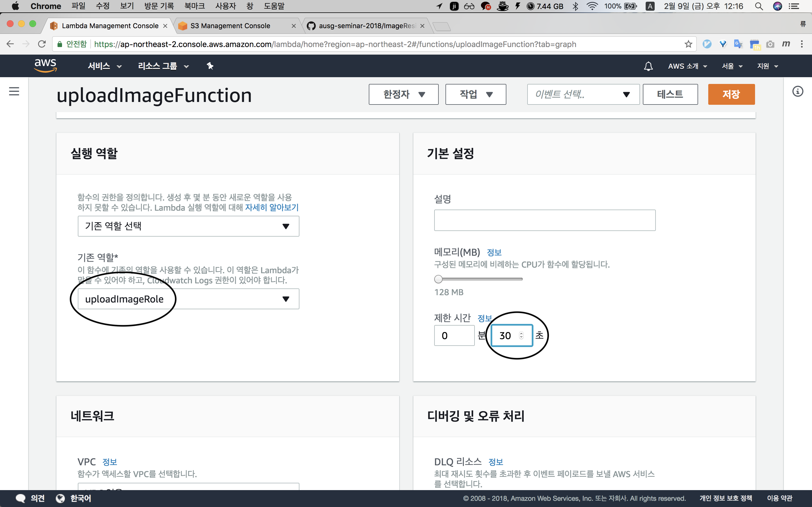Open the info panel icon at right
Viewport: 812px width, 507px height.
click(798, 91)
